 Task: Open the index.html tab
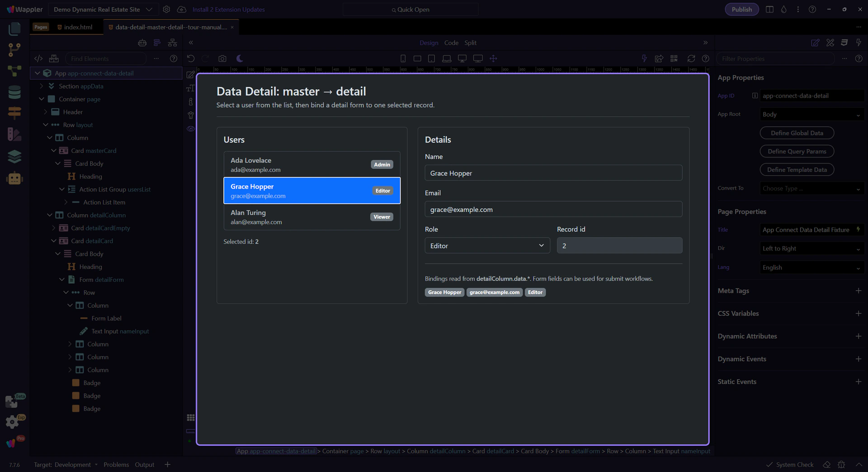[x=78, y=27]
